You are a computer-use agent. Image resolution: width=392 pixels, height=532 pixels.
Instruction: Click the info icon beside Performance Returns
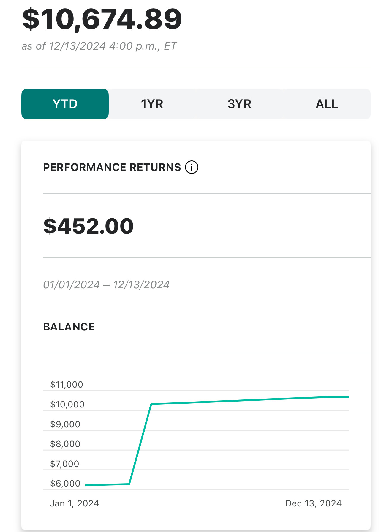(192, 167)
